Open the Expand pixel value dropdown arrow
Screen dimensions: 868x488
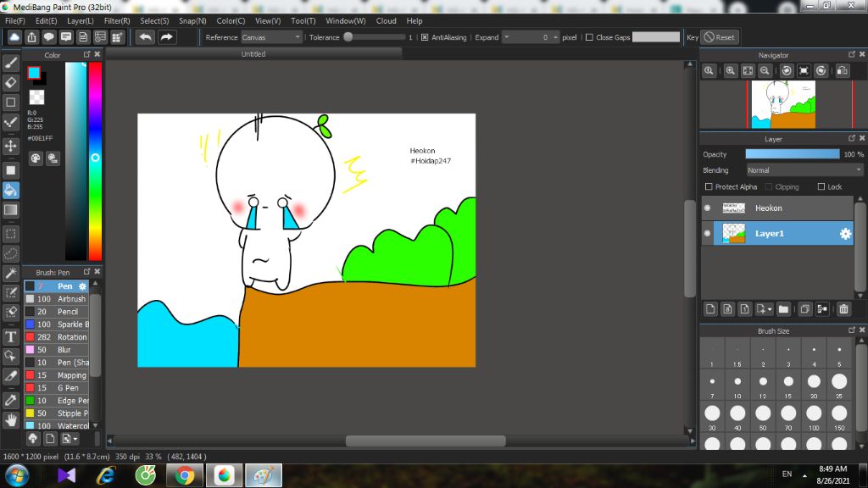click(x=506, y=37)
